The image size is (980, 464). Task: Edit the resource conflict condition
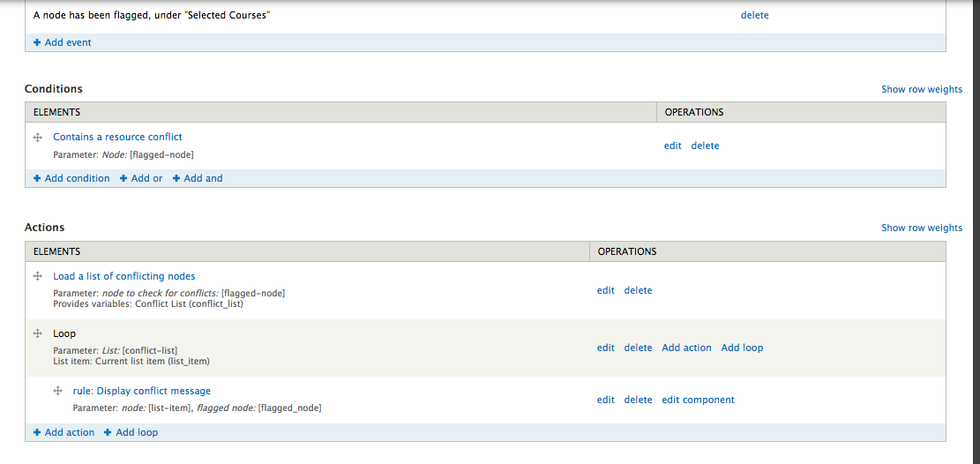coord(672,146)
